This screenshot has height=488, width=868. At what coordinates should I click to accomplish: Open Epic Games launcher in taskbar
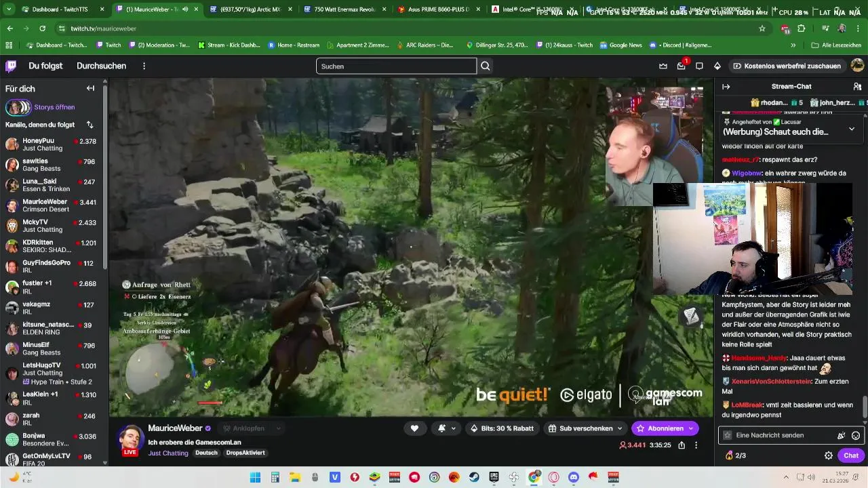coord(494,477)
